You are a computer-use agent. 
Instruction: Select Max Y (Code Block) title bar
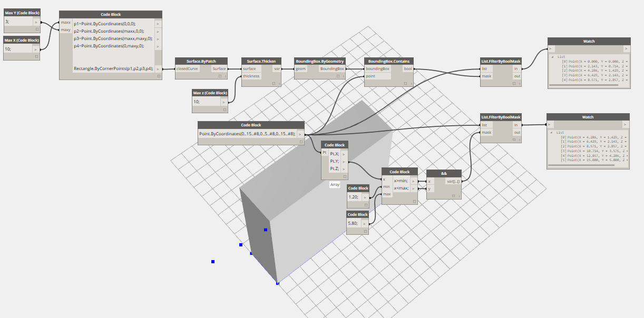(22, 13)
